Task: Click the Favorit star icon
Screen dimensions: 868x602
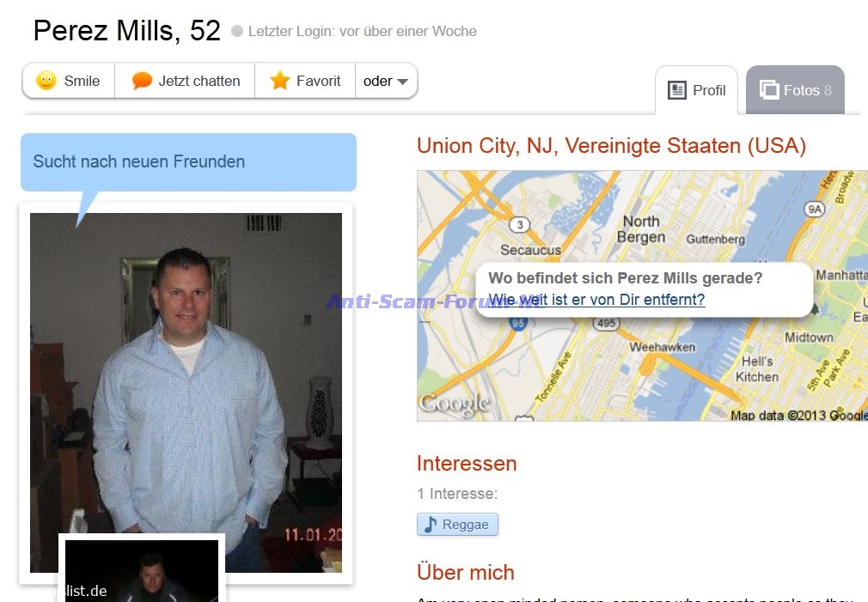Action: point(279,81)
